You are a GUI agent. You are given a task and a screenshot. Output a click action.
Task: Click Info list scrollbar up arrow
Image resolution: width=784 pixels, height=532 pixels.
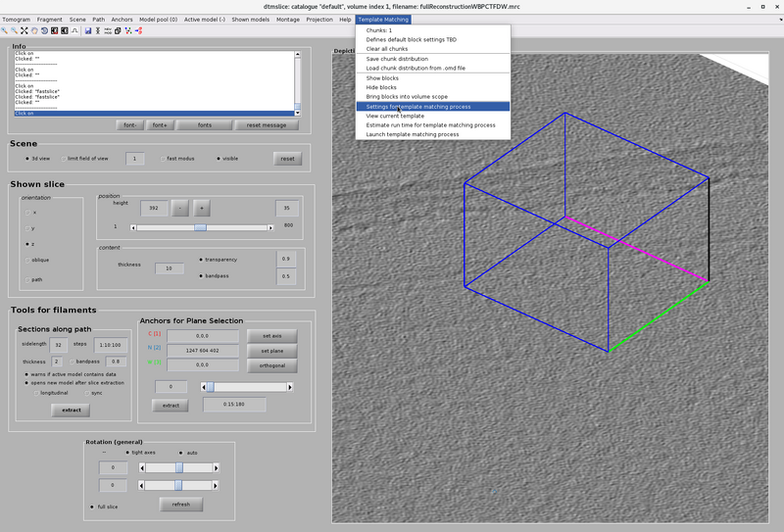click(298, 54)
